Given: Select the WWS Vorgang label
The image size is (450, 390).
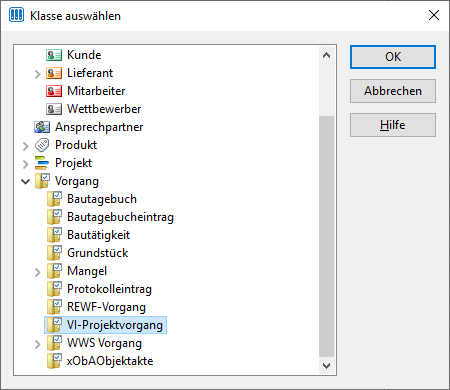Looking at the screenshot, I should 104,343.
